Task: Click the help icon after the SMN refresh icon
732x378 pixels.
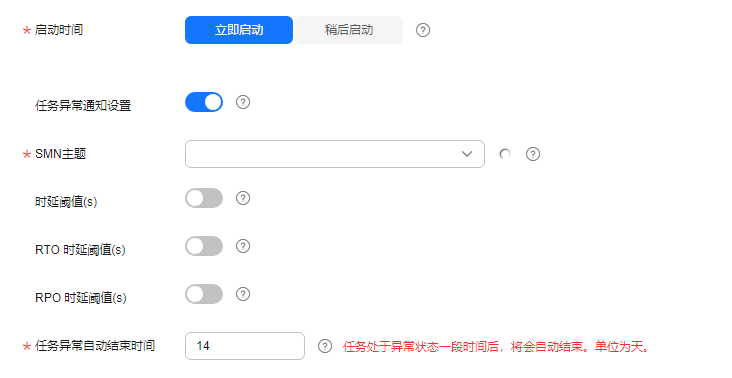Action: coord(533,154)
